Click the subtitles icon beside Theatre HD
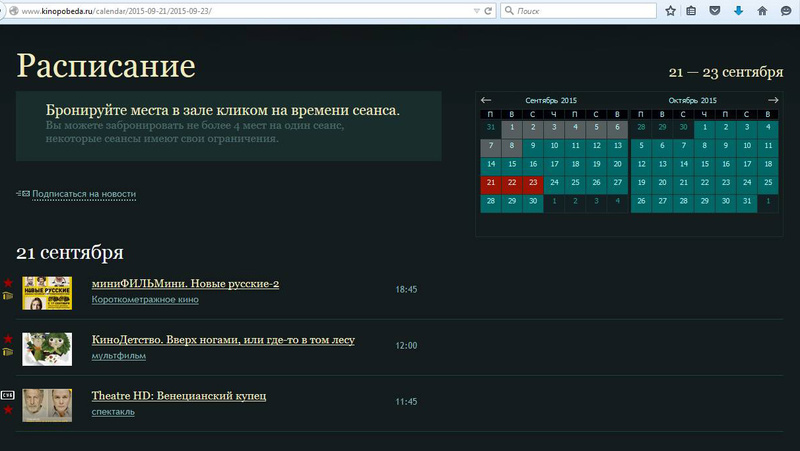The height and width of the screenshot is (451, 800). pos(8,395)
